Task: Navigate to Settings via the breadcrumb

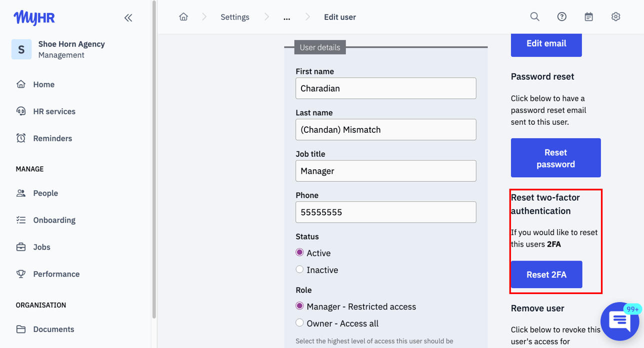Action: (x=234, y=16)
